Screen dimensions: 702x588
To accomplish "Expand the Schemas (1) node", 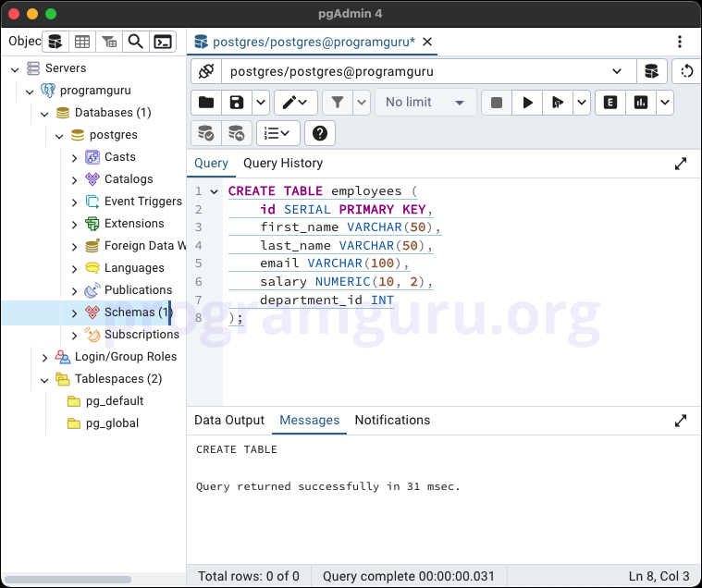I will pos(74,313).
